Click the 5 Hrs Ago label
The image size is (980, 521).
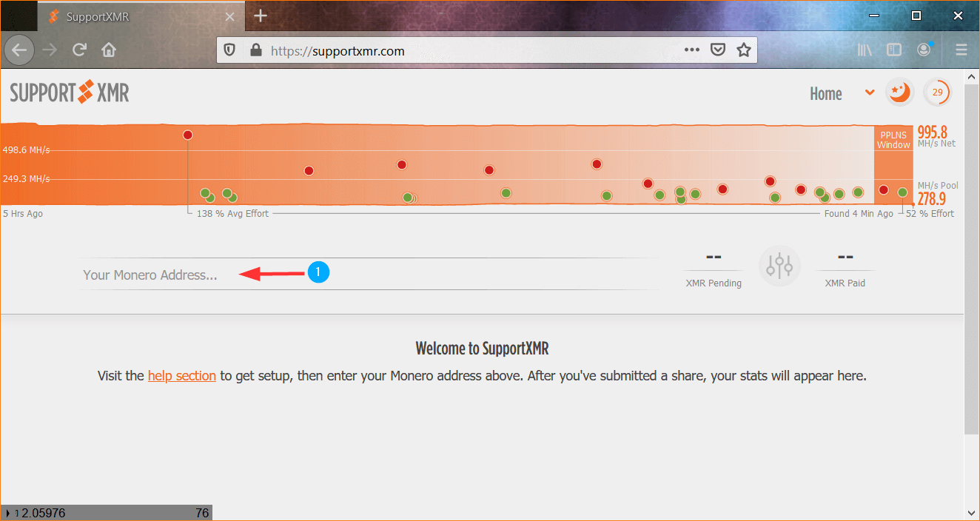click(23, 214)
